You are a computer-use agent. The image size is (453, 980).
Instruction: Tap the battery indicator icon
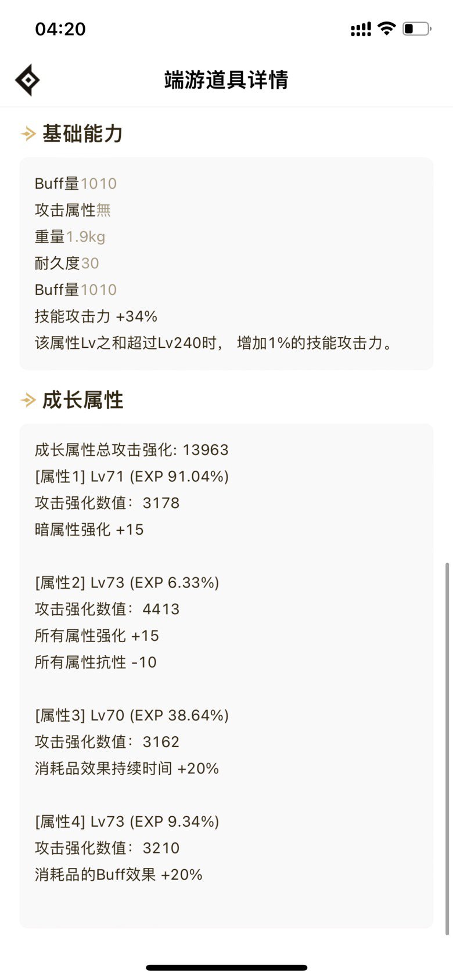coord(417,28)
